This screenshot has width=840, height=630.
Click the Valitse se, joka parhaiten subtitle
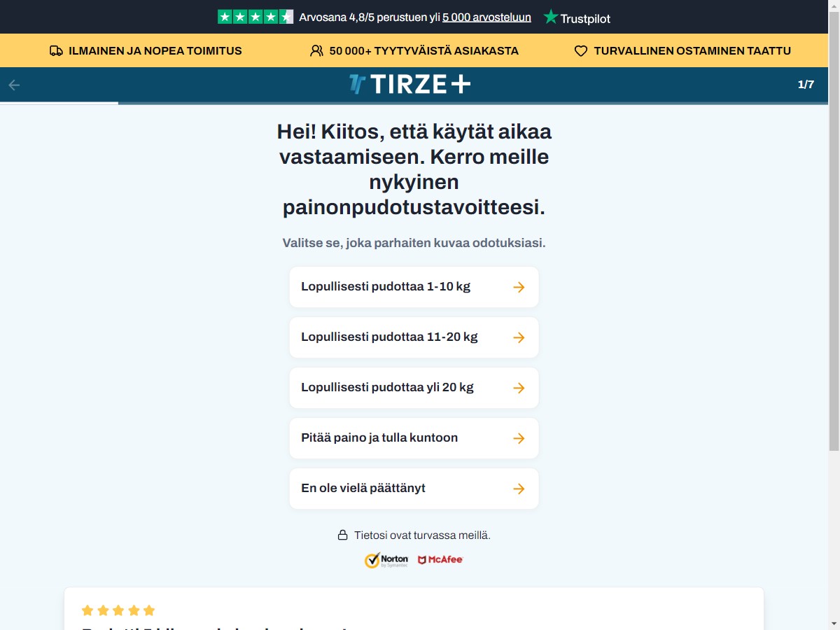[414, 243]
